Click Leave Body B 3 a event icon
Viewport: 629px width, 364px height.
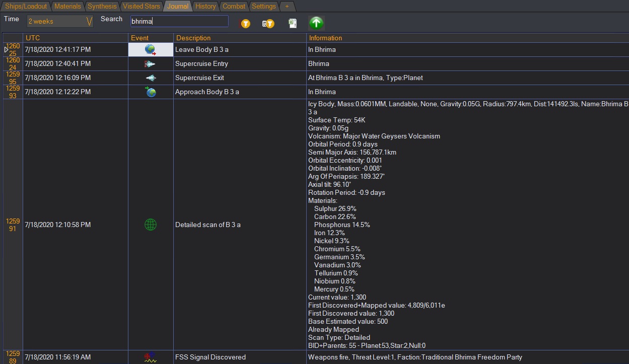pyautogui.click(x=151, y=50)
